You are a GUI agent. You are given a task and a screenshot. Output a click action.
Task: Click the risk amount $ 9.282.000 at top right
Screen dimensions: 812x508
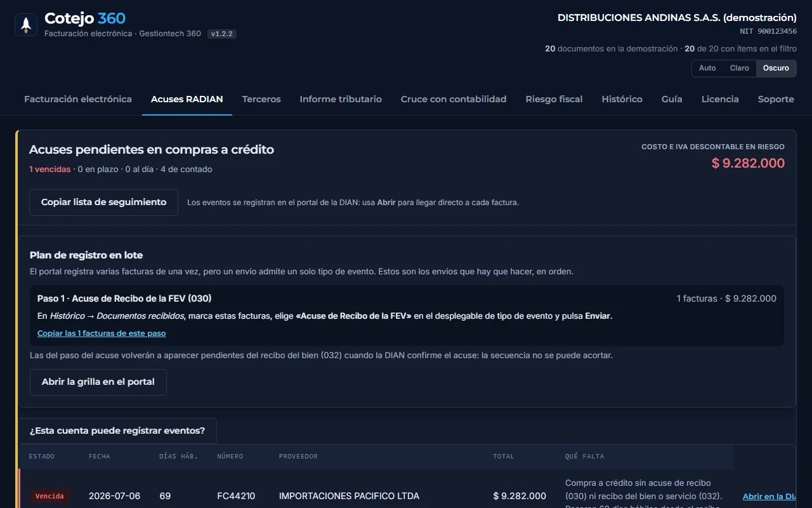[x=748, y=163]
